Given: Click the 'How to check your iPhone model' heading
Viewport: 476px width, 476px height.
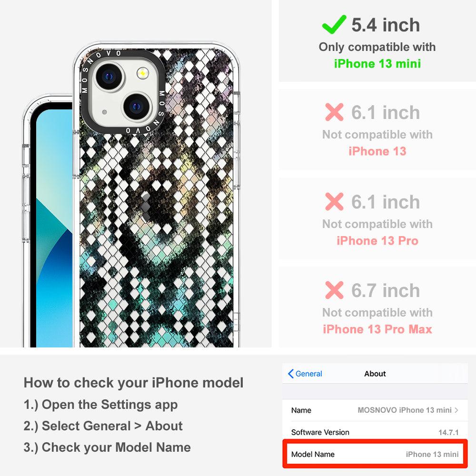Looking at the screenshot, I should tap(134, 383).
